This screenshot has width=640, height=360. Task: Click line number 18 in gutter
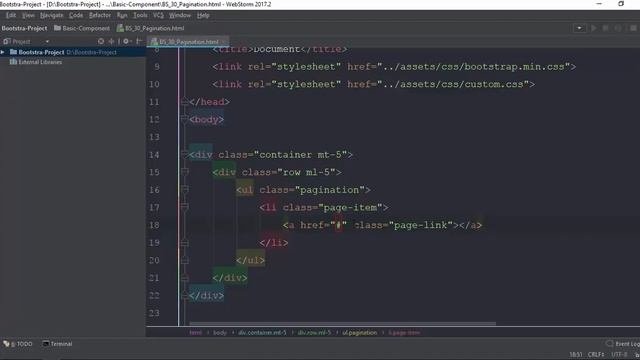154,225
